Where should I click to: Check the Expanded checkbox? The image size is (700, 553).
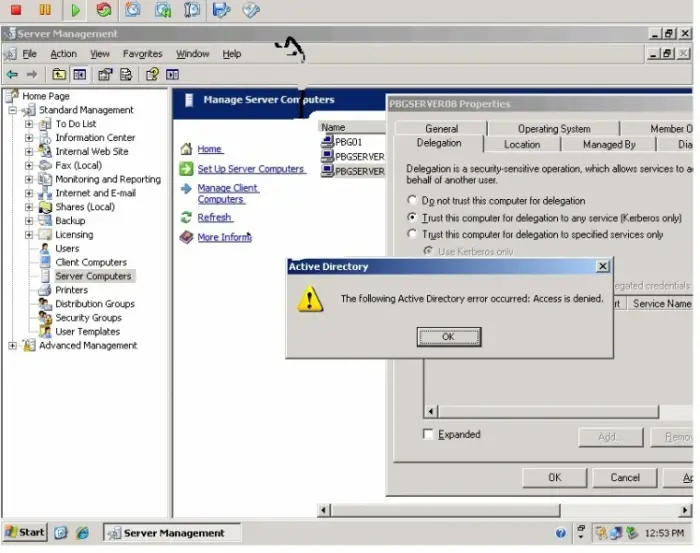click(x=428, y=434)
